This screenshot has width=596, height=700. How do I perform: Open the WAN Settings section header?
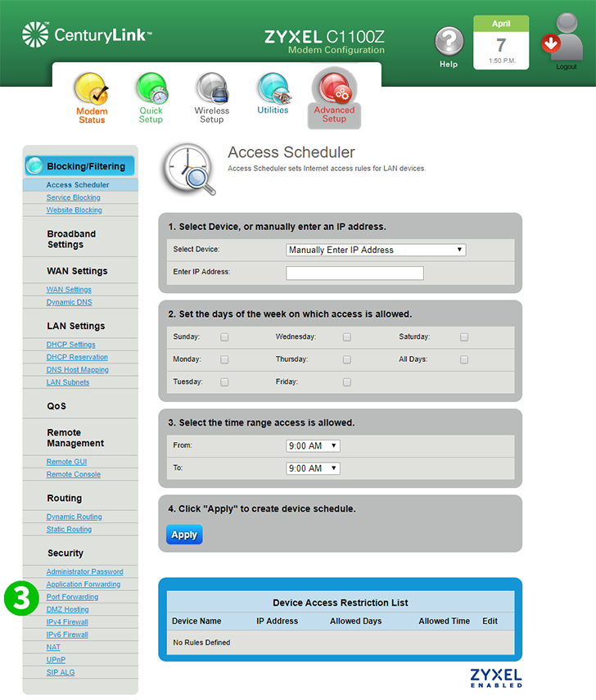pyautogui.click(x=77, y=271)
